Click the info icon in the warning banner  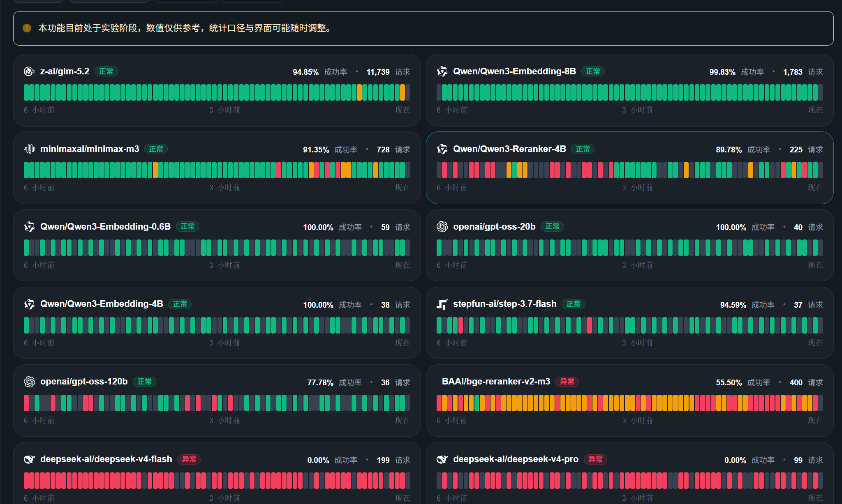(27, 28)
